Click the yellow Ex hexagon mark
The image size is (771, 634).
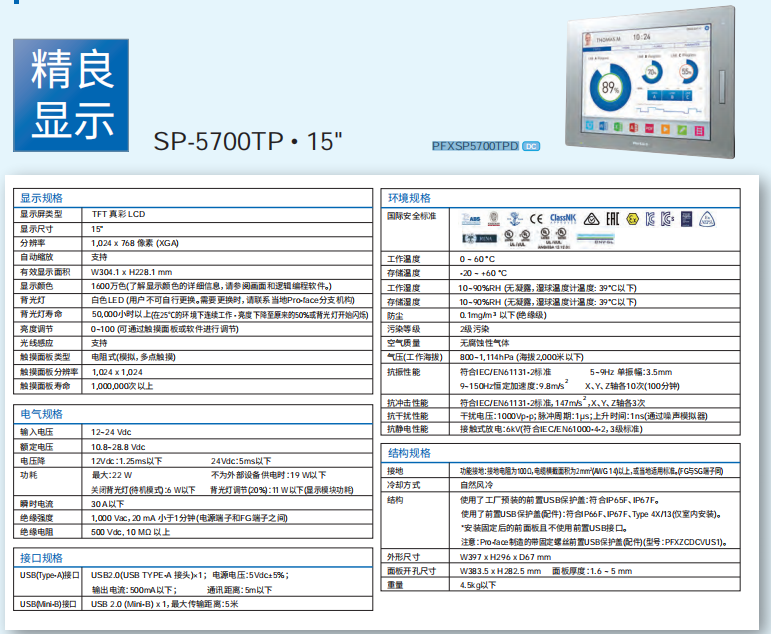(633, 219)
